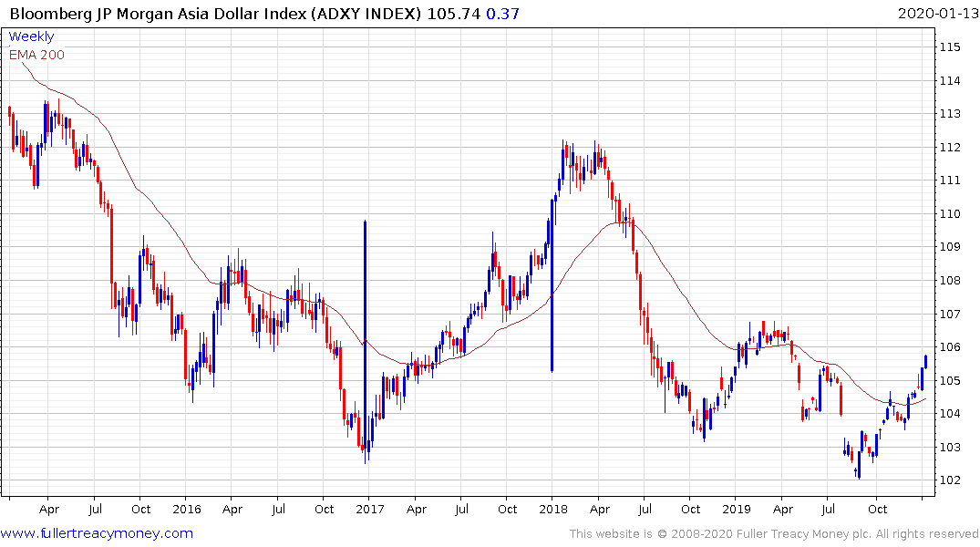Click the '106' price axis label
The image size is (980, 547).
point(950,347)
